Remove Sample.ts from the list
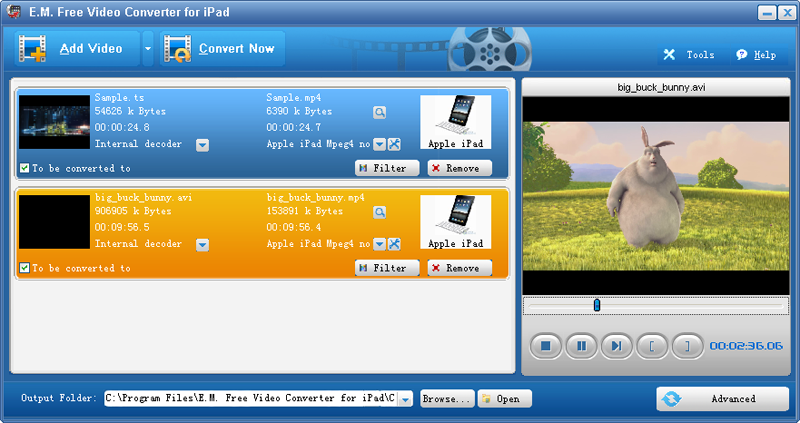The width and height of the screenshot is (800, 423). click(x=460, y=168)
